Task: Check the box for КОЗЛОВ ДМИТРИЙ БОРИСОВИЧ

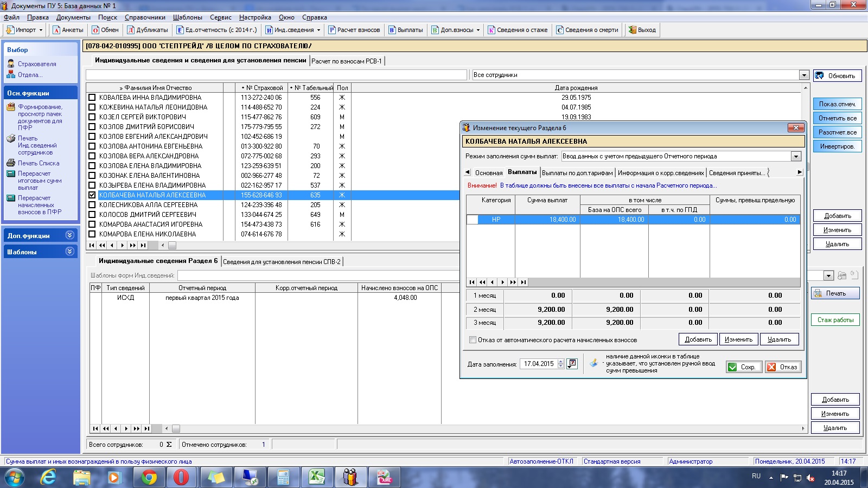Action: pos(92,127)
